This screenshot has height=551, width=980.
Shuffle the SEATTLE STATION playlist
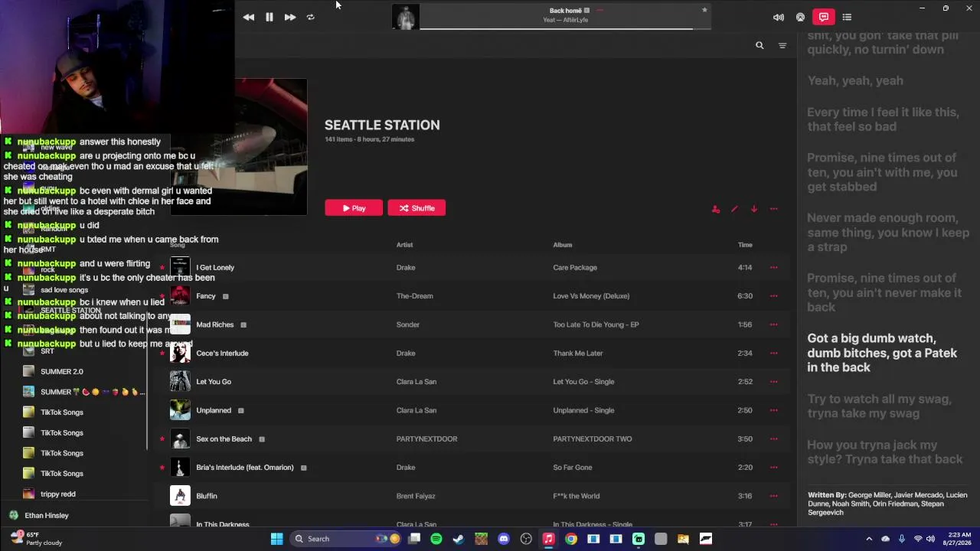coord(416,208)
